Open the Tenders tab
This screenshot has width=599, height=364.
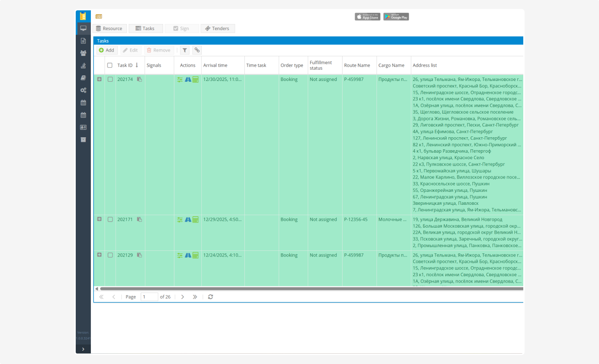(x=217, y=28)
